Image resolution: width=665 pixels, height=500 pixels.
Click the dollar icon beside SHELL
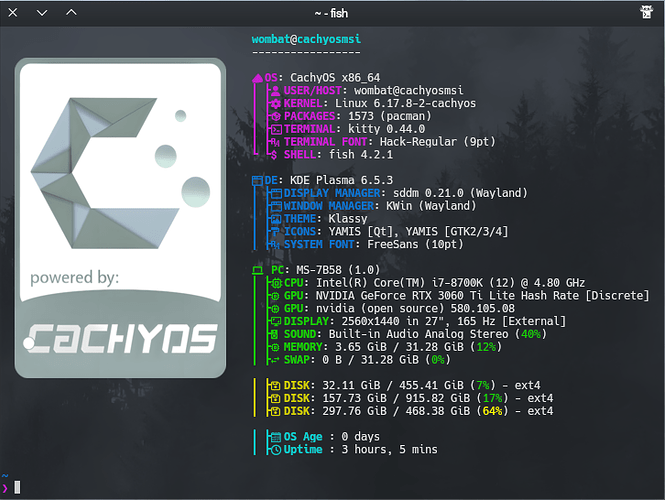click(x=274, y=155)
